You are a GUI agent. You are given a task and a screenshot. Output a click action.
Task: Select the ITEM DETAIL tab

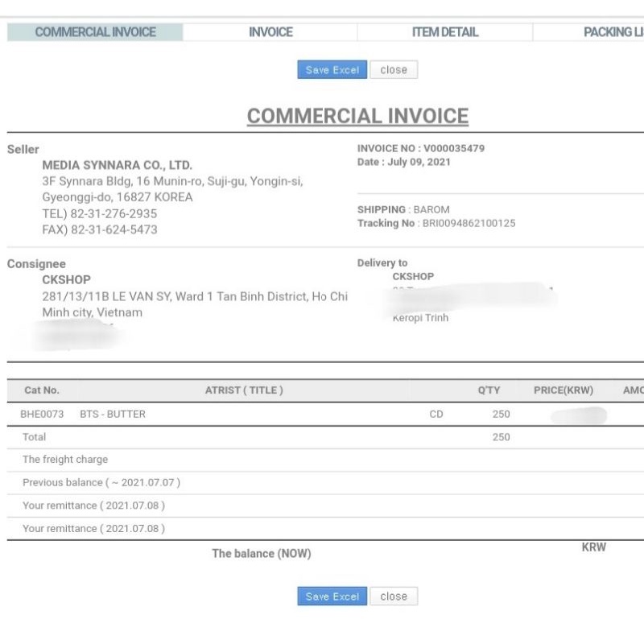(x=445, y=32)
